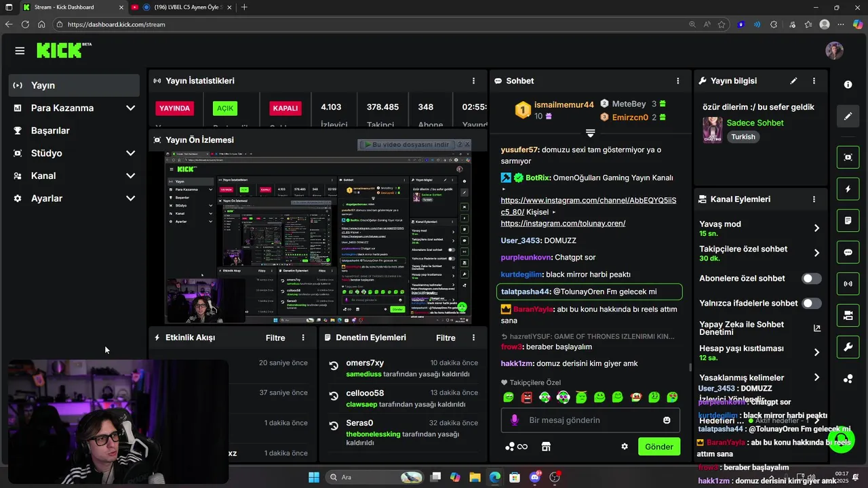The width and height of the screenshot is (868, 488).
Task: Select the pencil edit tool in right toolbar
Action: 848,116
